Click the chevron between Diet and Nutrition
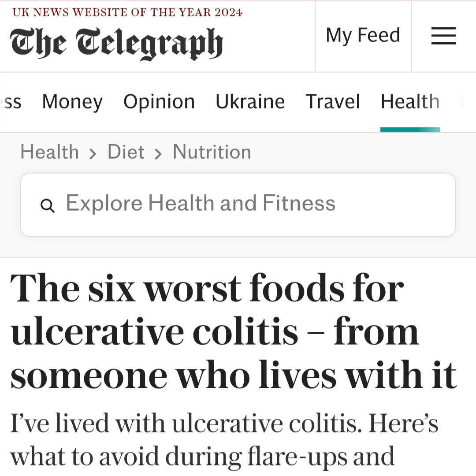This screenshot has height=476, width=476. 158,154
